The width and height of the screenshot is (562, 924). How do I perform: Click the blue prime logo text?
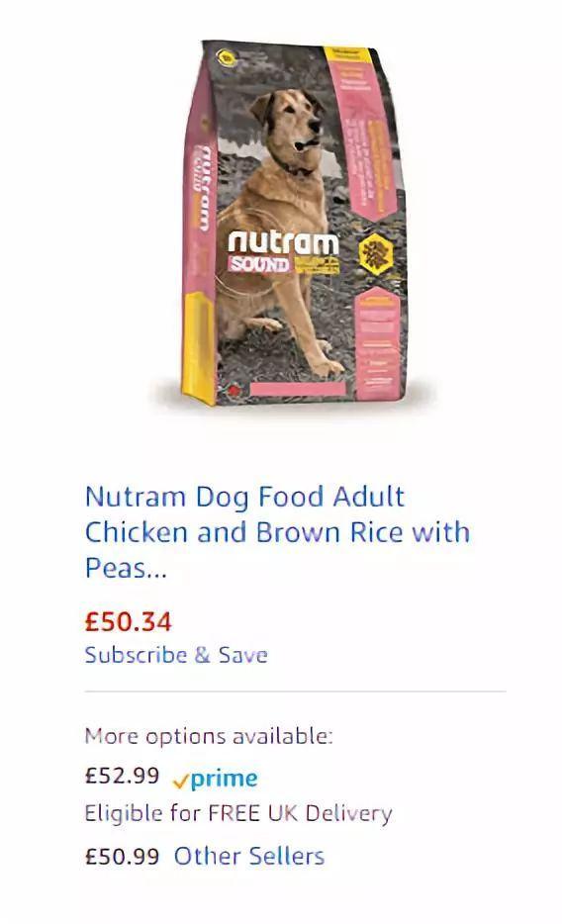pos(224,779)
